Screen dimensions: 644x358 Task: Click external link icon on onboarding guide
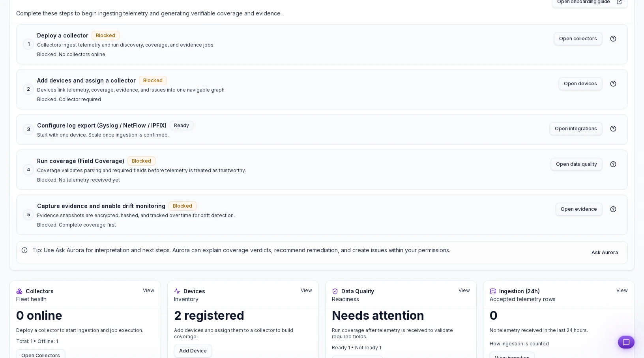click(619, 2)
